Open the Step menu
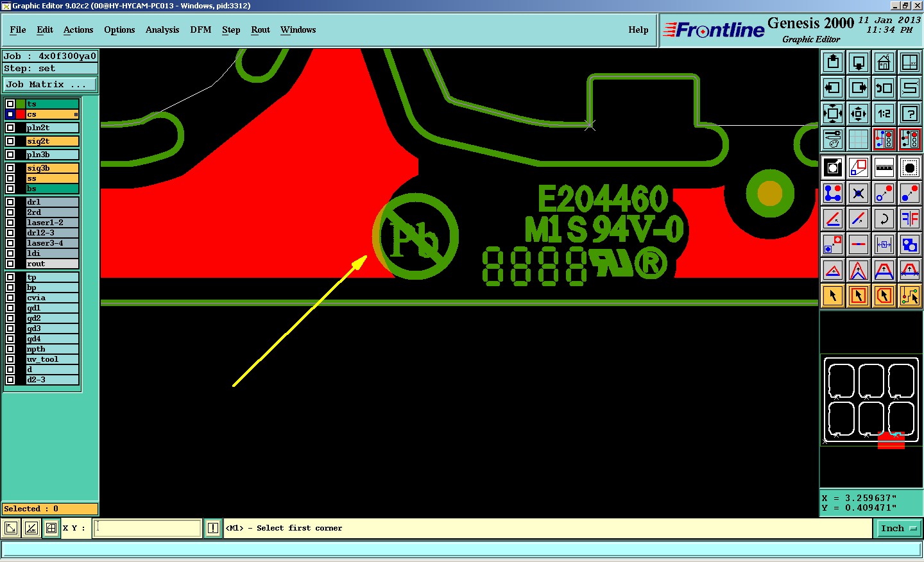924x562 pixels. coord(231,30)
